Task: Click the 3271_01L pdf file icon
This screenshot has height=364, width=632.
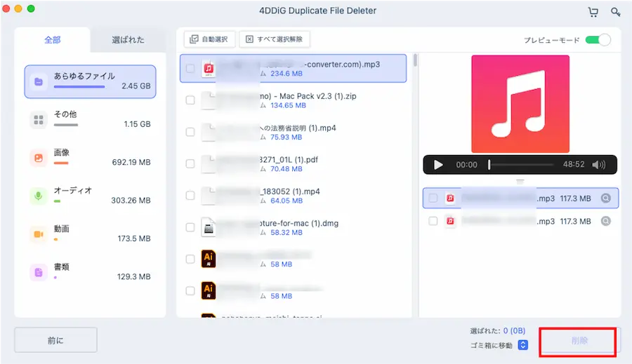Action: 209,164
